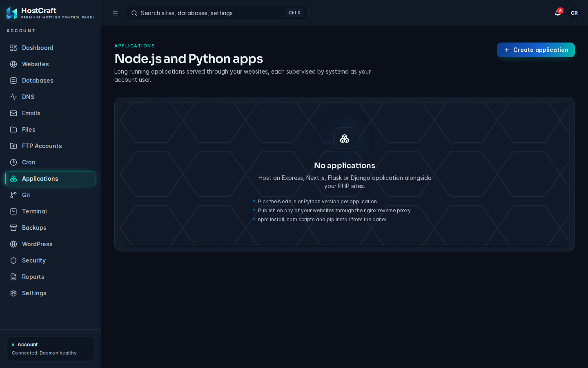
Task: Click the Emails envelope icon in sidebar
Action: point(13,113)
